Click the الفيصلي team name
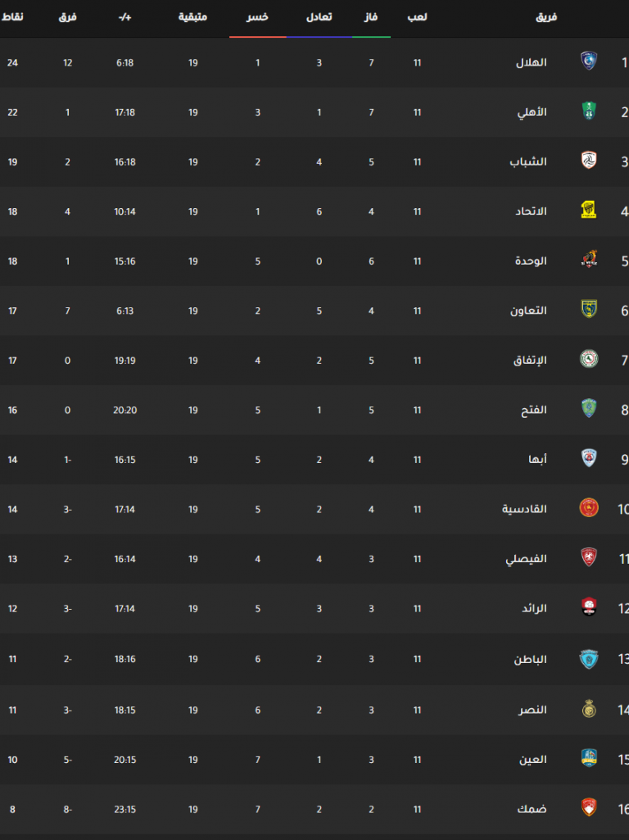Screen dimensions: 629x840 [x=527, y=559]
